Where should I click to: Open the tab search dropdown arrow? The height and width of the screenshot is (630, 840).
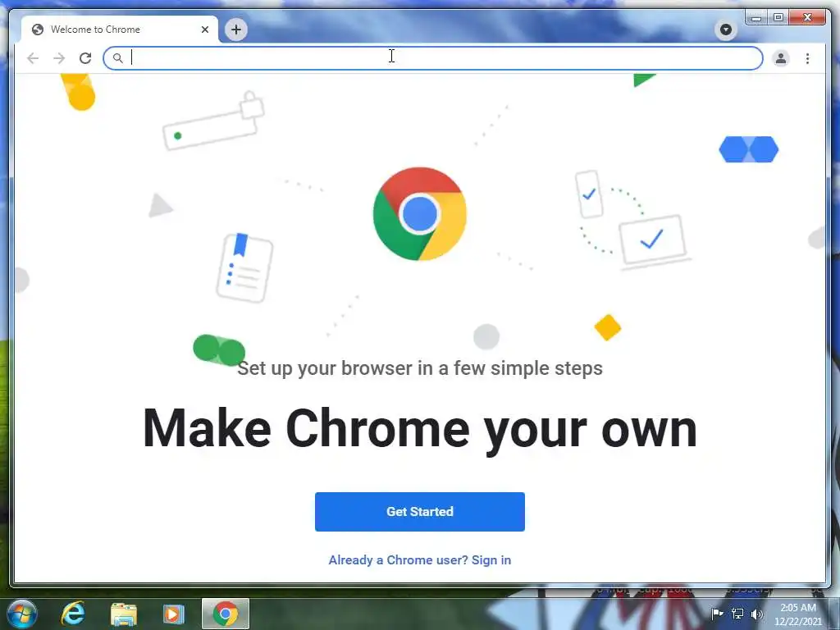point(726,30)
